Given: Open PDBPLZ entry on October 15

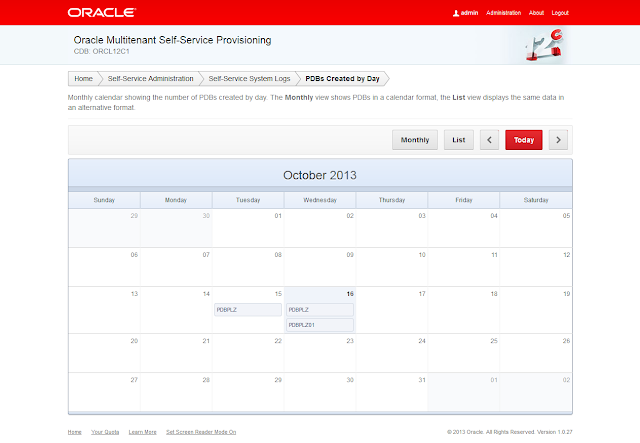Looking at the screenshot, I should pos(248,310).
